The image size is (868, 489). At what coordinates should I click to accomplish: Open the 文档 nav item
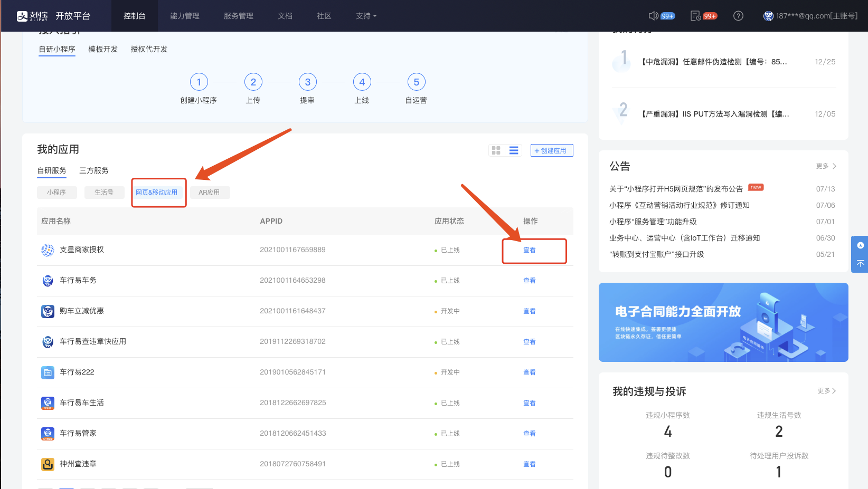[x=285, y=16]
